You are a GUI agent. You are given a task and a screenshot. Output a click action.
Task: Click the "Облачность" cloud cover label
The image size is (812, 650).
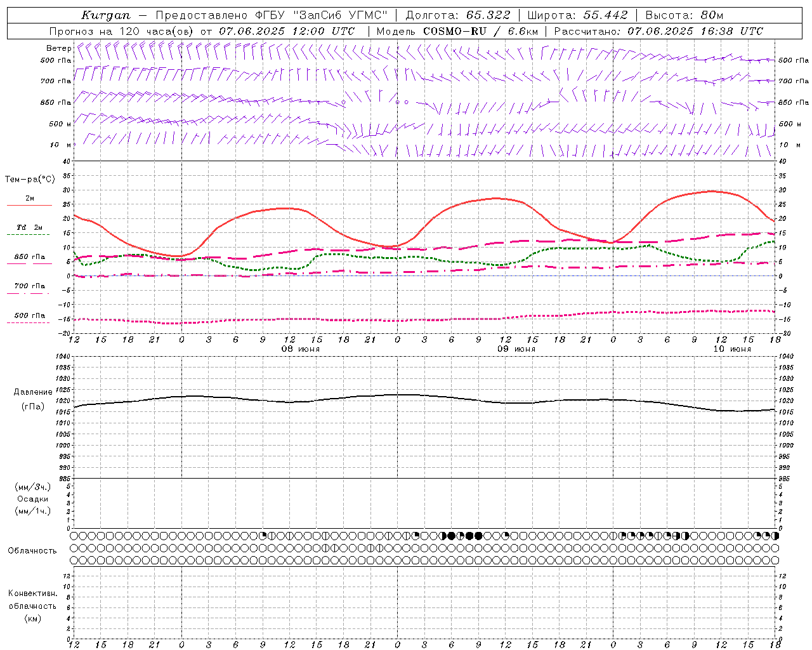tap(32, 550)
